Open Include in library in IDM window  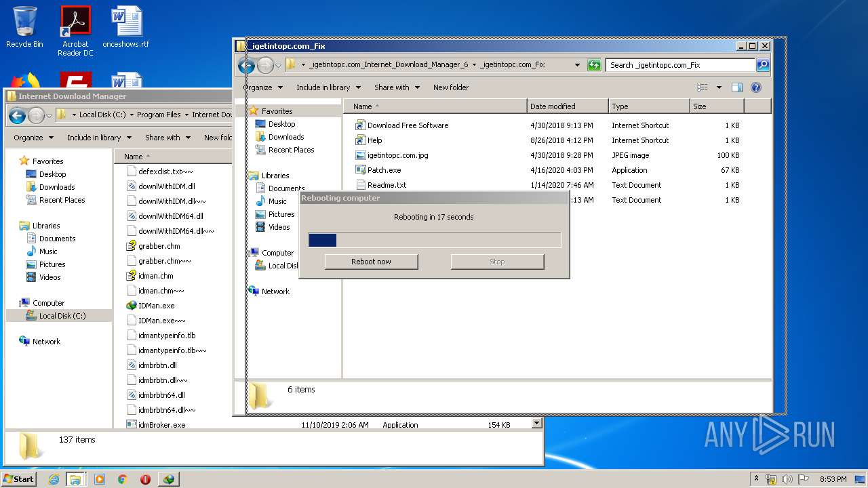[99, 138]
